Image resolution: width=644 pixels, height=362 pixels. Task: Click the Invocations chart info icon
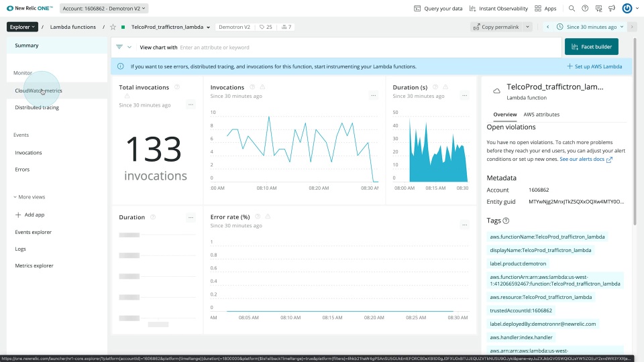(252, 87)
